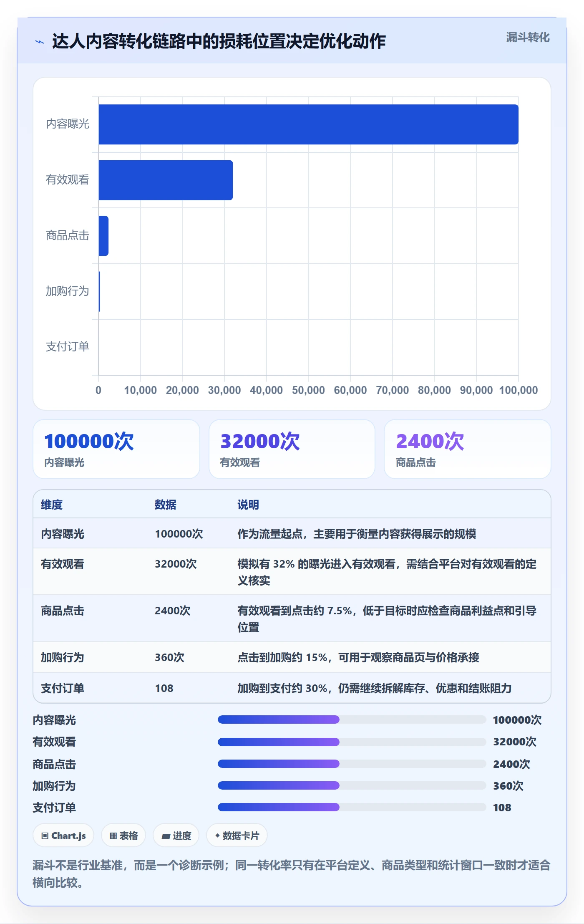Click the 有效观看 progress bar
584x924 pixels.
pos(352,742)
